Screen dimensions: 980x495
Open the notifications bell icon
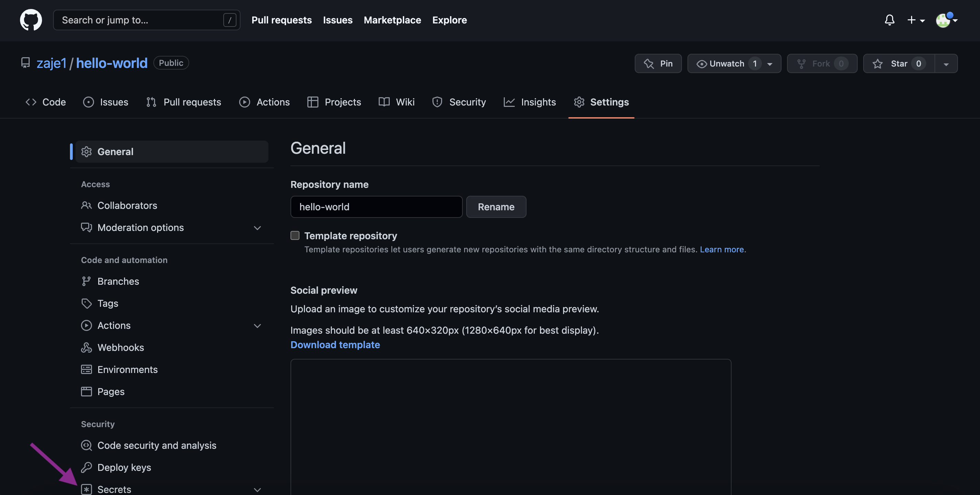click(x=889, y=20)
